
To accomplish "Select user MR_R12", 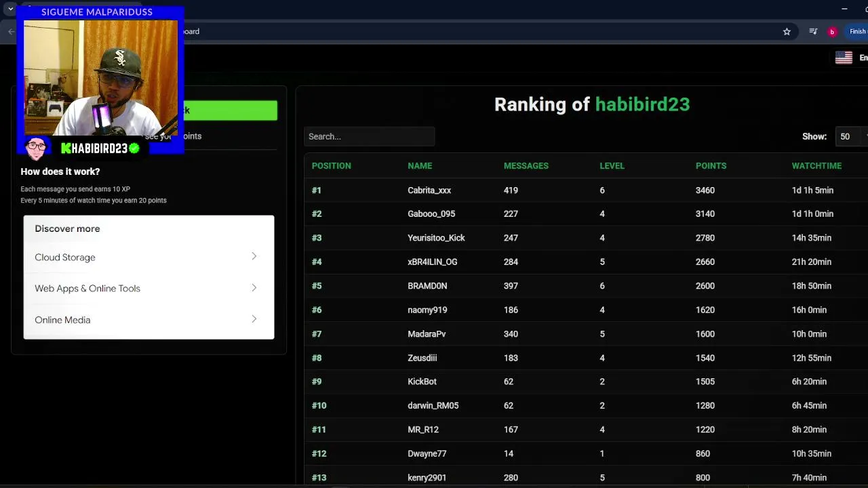I will (x=423, y=430).
